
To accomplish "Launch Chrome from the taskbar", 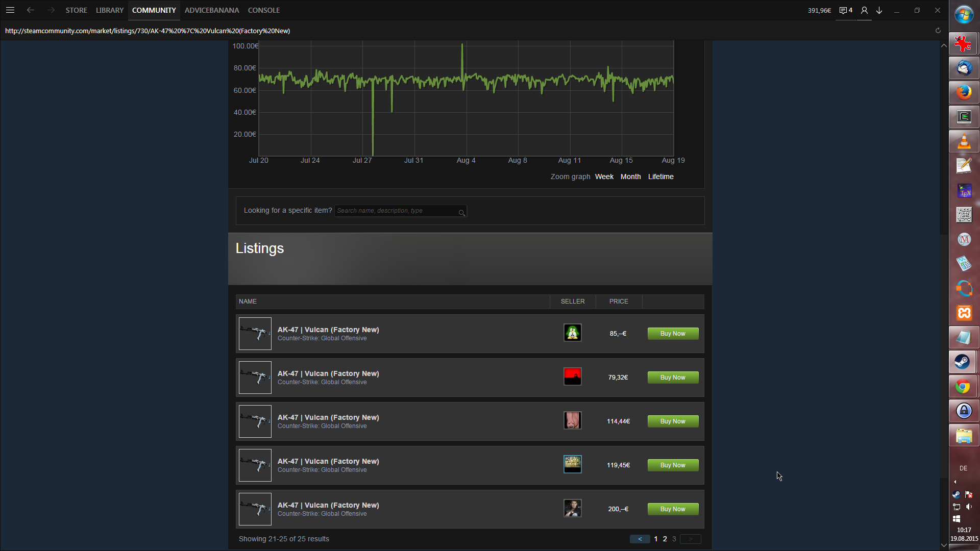I will point(964,387).
